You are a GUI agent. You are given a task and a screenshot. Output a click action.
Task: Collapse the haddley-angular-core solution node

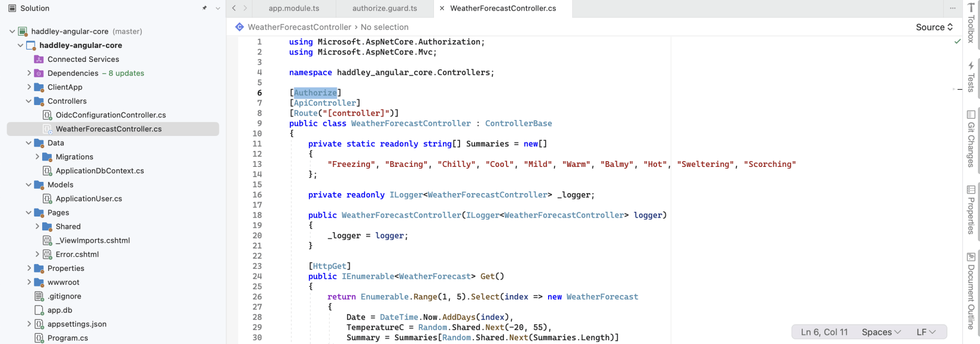tap(12, 31)
